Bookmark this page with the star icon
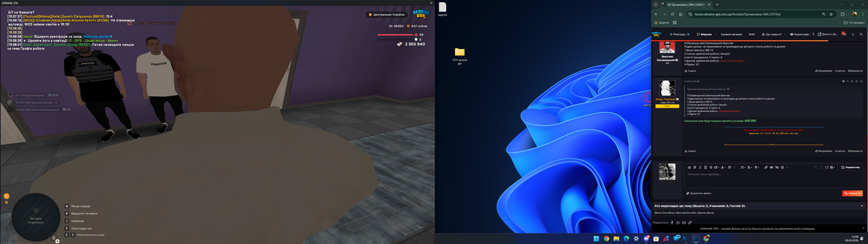 click(x=831, y=14)
